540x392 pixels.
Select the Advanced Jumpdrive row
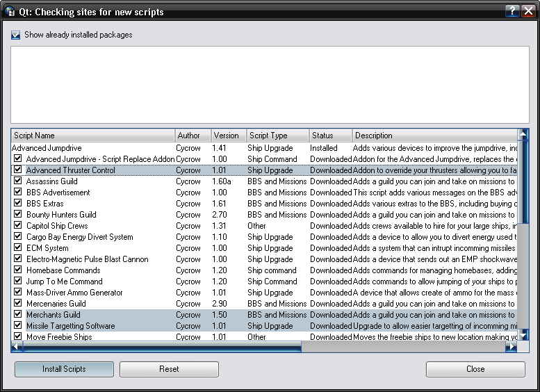pyautogui.click(x=264, y=148)
